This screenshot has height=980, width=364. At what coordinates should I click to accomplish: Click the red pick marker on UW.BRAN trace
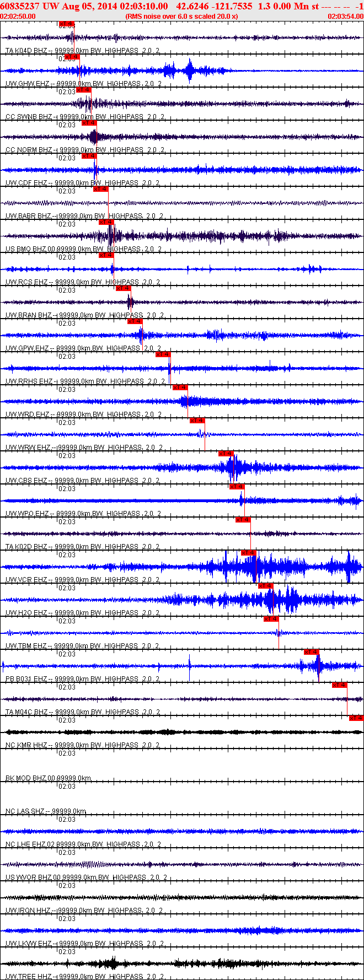[124, 288]
